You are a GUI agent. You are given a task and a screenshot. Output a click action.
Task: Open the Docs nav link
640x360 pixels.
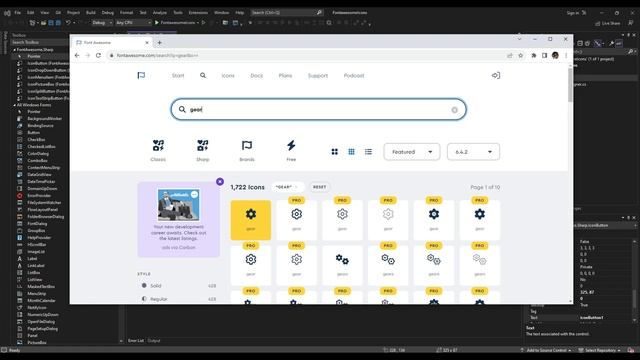pos(257,76)
